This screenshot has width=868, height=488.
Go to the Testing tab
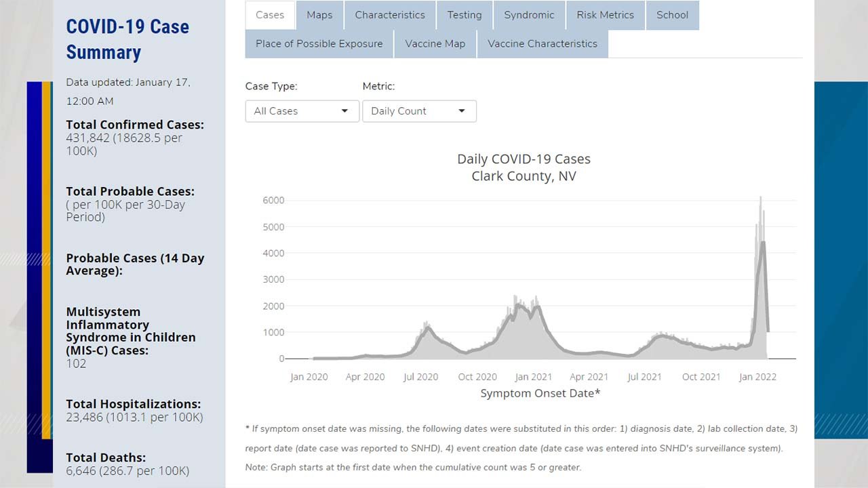[465, 15]
